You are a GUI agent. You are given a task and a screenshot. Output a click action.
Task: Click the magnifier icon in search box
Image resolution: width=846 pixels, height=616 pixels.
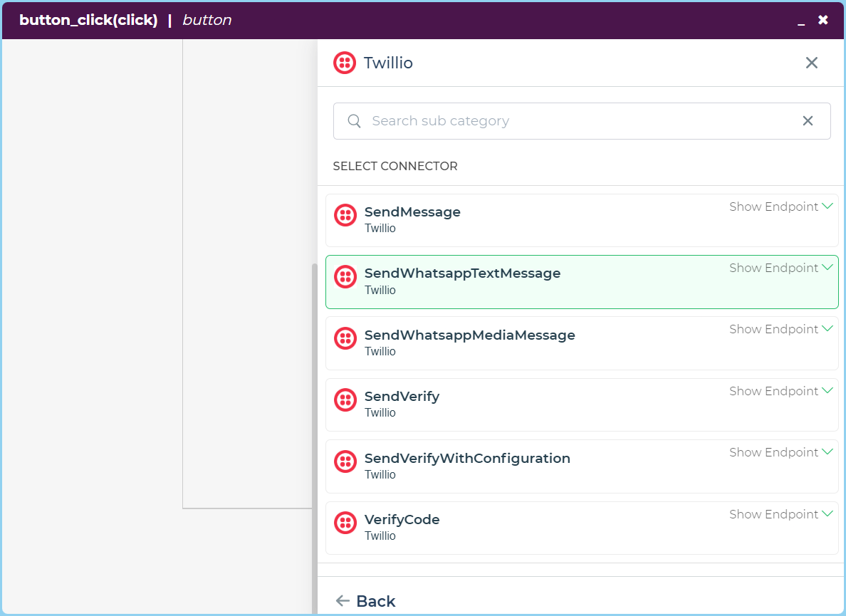pos(354,121)
